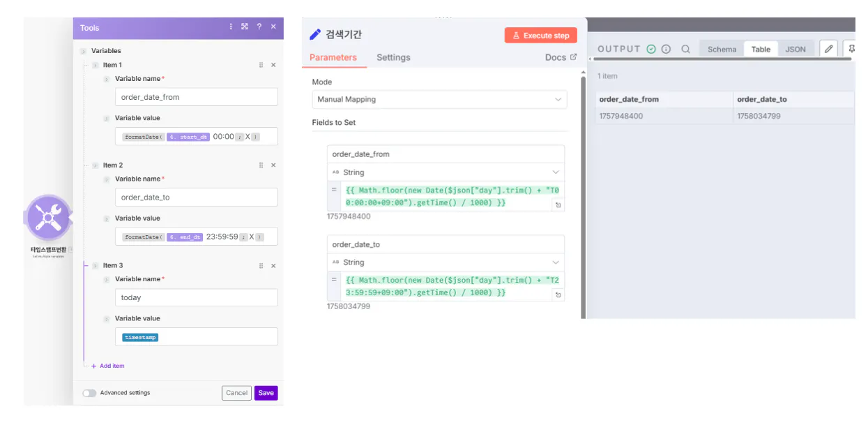Close the Tools panel
The height and width of the screenshot is (425, 868).
273,27
